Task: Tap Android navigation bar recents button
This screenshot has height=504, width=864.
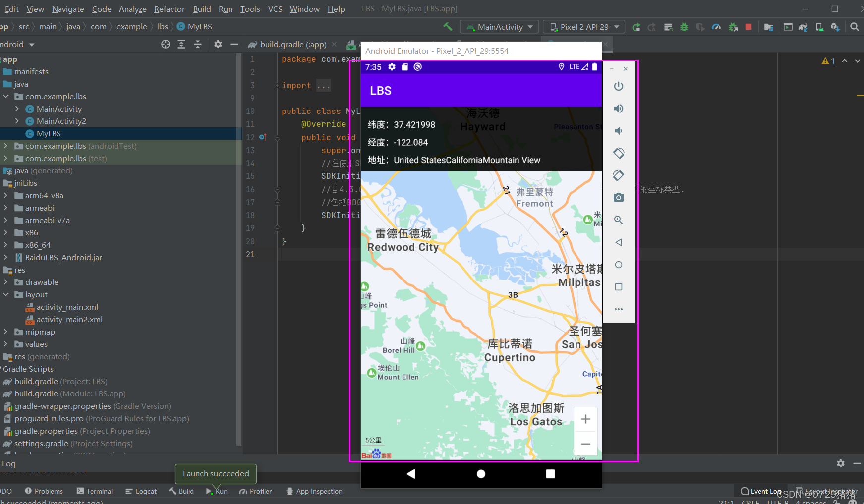Action: pyautogui.click(x=550, y=474)
